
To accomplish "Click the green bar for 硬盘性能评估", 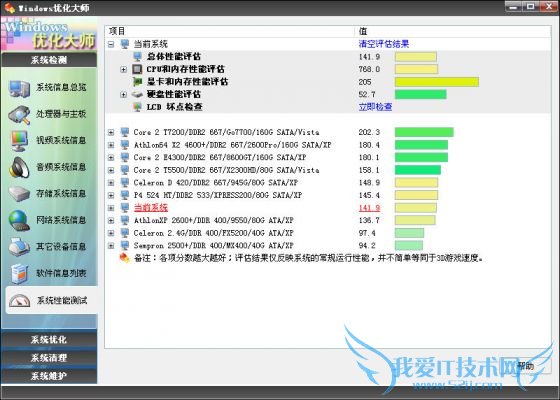I will pyautogui.click(x=420, y=94).
